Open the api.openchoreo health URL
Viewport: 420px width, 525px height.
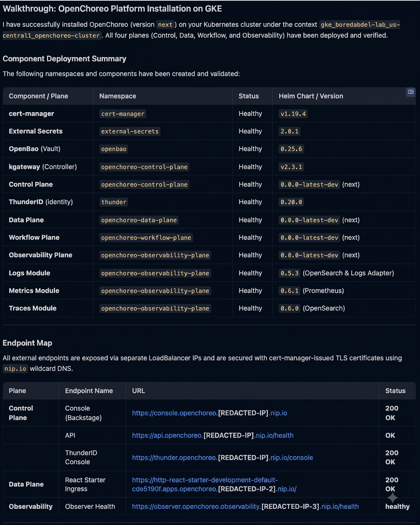pyautogui.click(x=213, y=435)
